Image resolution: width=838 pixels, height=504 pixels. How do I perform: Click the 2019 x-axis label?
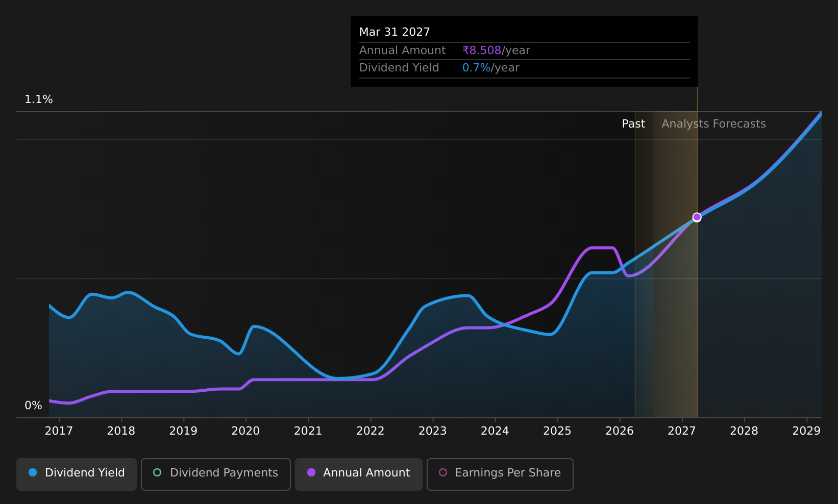pyautogui.click(x=183, y=431)
